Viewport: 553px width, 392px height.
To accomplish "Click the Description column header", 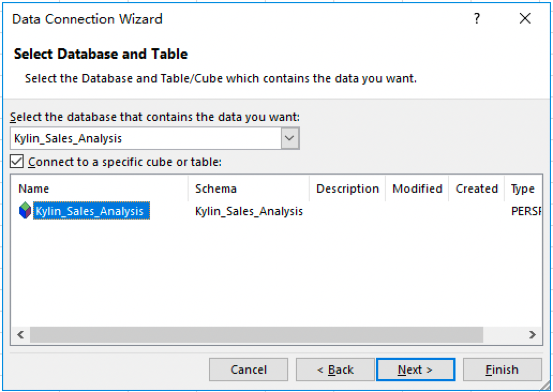I will point(347,189).
